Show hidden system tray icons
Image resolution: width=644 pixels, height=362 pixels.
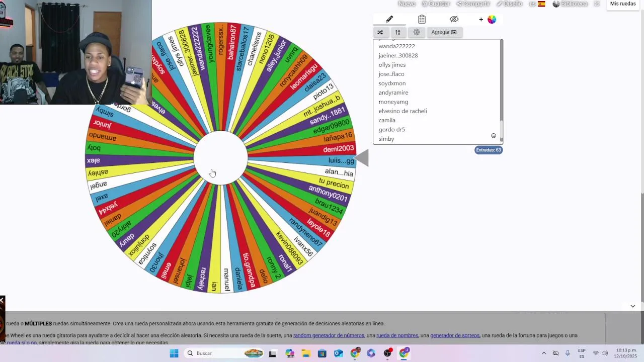(544, 353)
